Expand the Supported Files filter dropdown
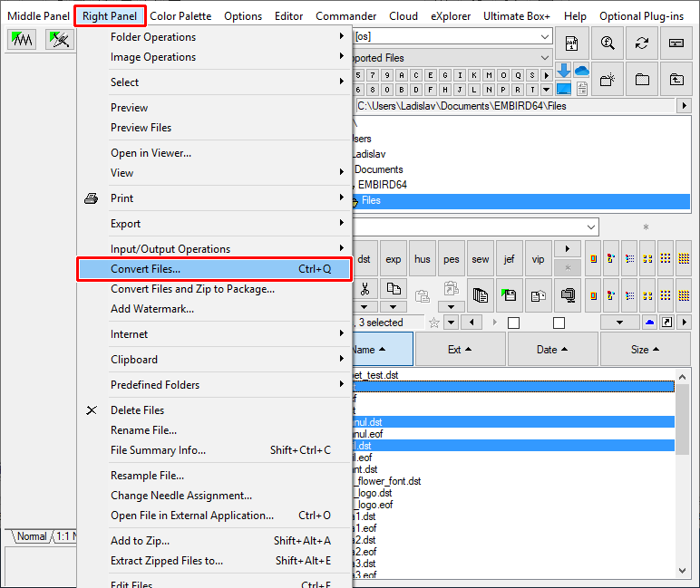 click(545, 58)
